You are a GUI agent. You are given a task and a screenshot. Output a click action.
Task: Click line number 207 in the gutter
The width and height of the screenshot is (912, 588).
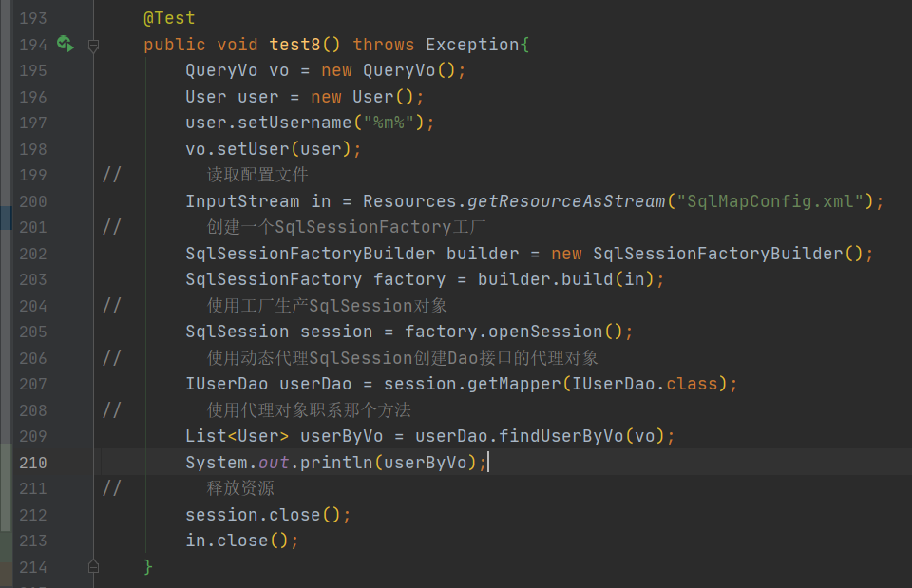point(33,384)
